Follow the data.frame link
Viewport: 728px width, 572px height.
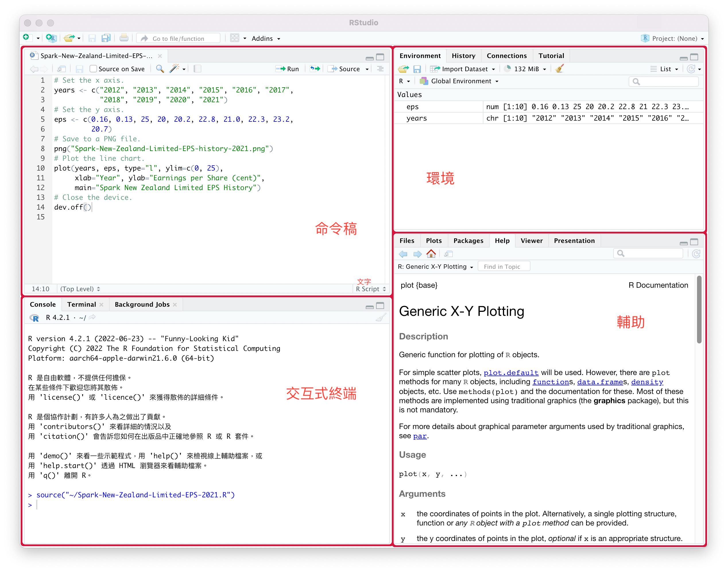pyautogui.click(x=600, y=382)
